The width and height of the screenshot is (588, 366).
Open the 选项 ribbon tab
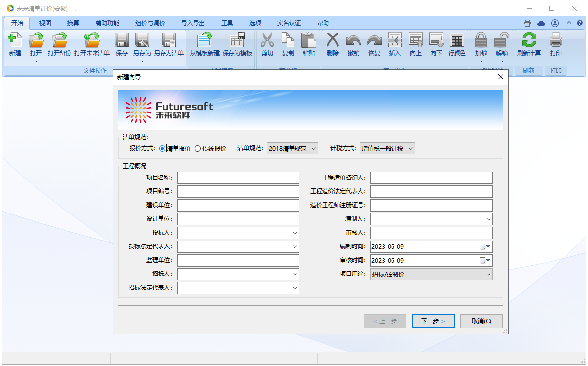click(x=255, y=23)
